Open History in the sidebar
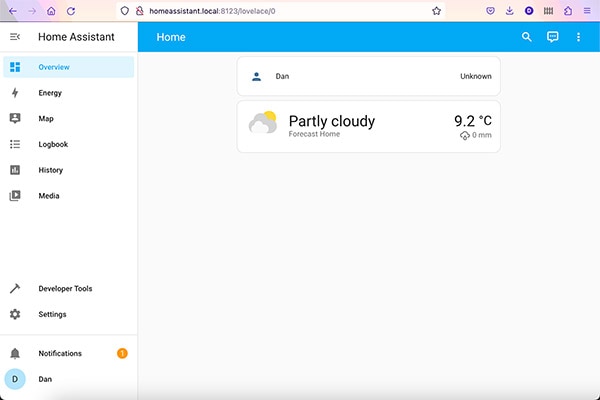 click(x=69, y=170)
